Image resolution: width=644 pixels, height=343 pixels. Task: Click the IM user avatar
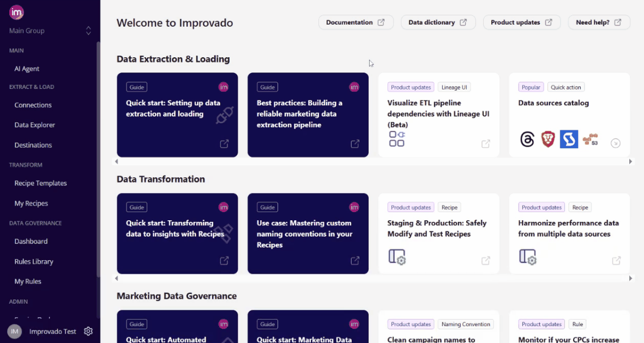coord(14,331)
